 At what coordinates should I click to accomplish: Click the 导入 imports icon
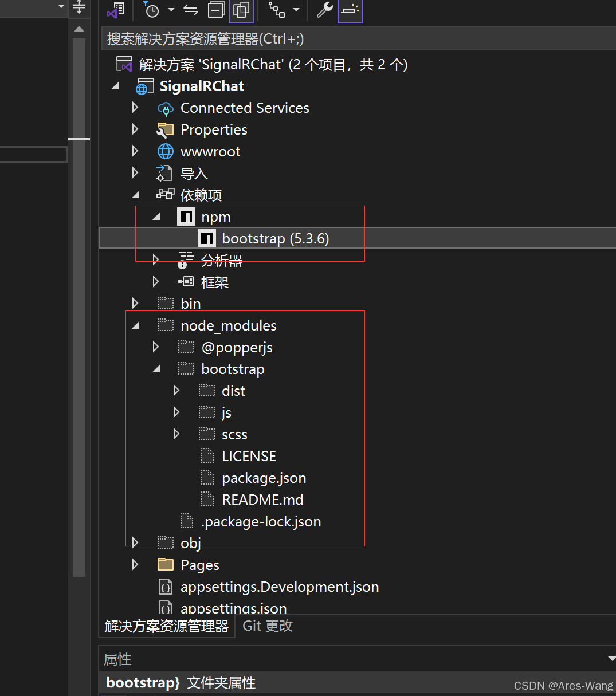pos(165,173)
